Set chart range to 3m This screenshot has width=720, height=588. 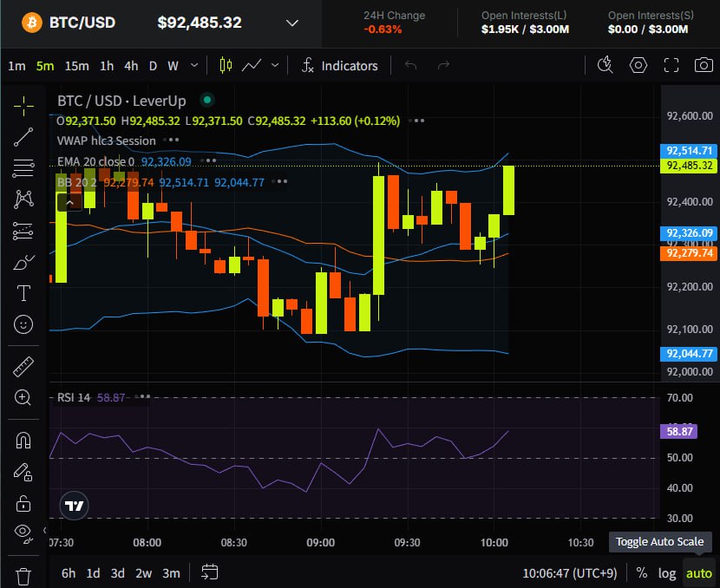pos(171,573)
